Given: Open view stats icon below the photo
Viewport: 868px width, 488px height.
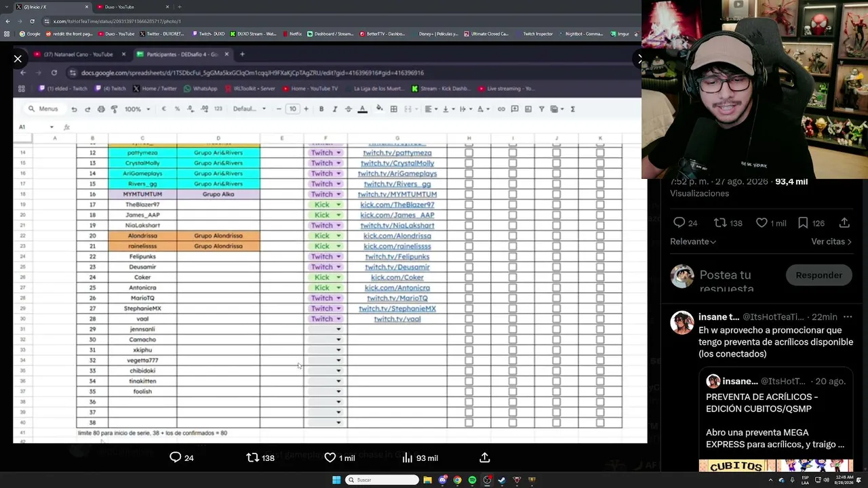Looking at the screenshot, I should click(408, 457).
